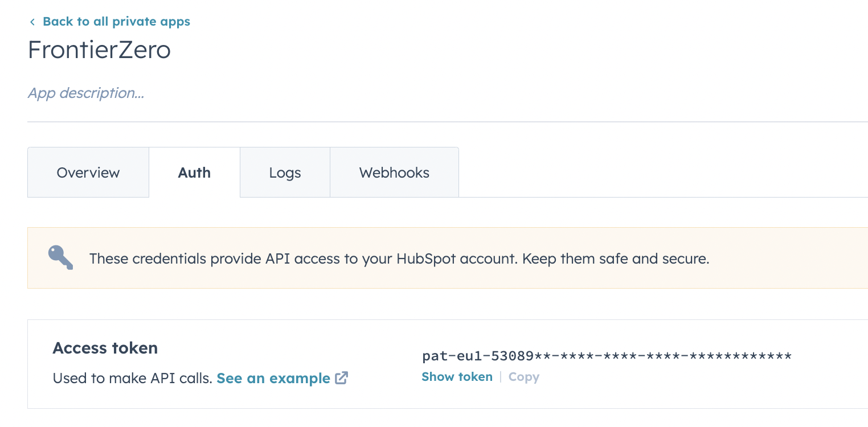Open the See an example link
Viewport: 868px width, 427px height.
click(273, 379)
